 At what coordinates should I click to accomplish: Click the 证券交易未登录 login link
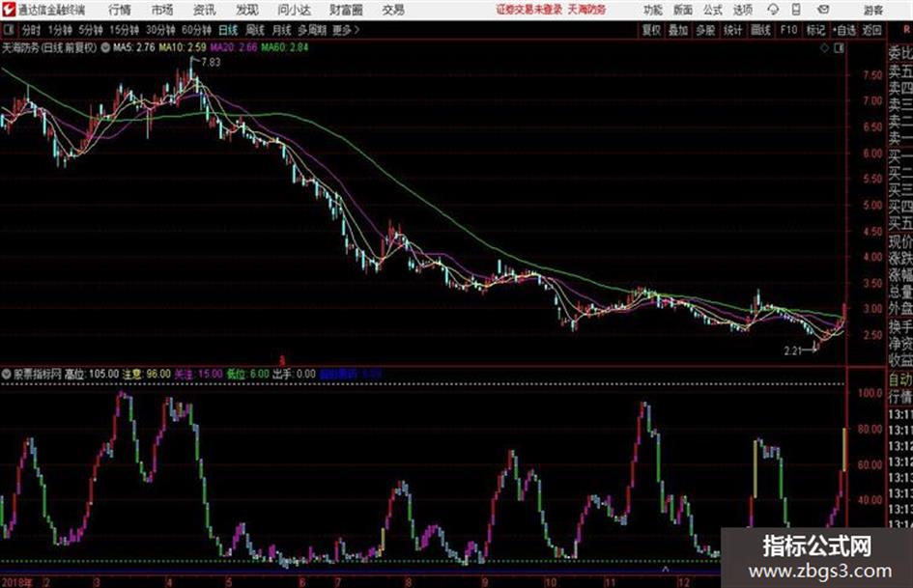pos(529,10)
